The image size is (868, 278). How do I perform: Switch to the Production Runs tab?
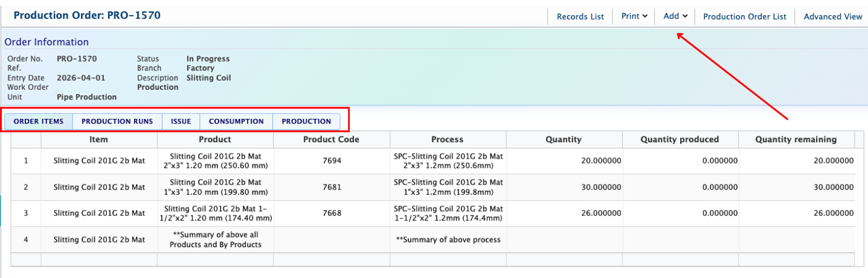click(x=117, y=121)
